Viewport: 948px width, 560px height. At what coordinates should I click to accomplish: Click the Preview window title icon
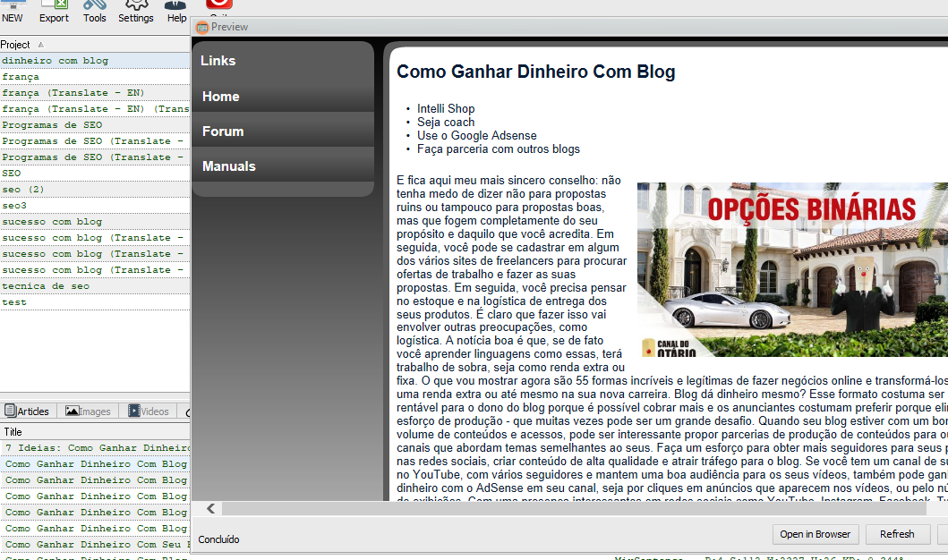tap(202, 27)
